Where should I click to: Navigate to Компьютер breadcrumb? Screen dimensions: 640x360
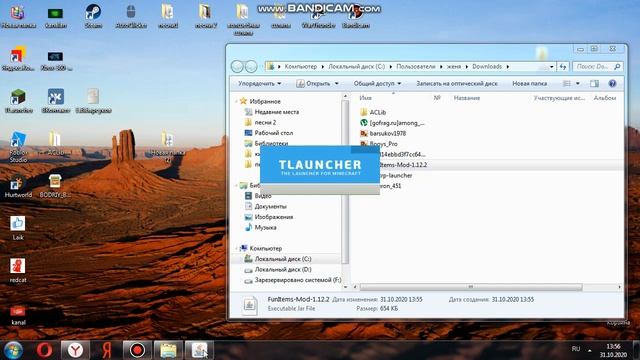pyautogui.click(x=301, y=67)
